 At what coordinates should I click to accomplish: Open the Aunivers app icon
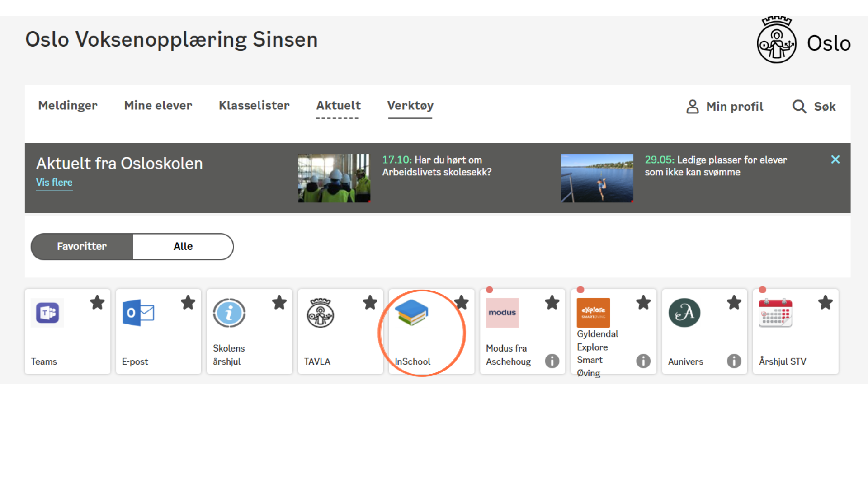pyautogui.click(x=684, y=313)
